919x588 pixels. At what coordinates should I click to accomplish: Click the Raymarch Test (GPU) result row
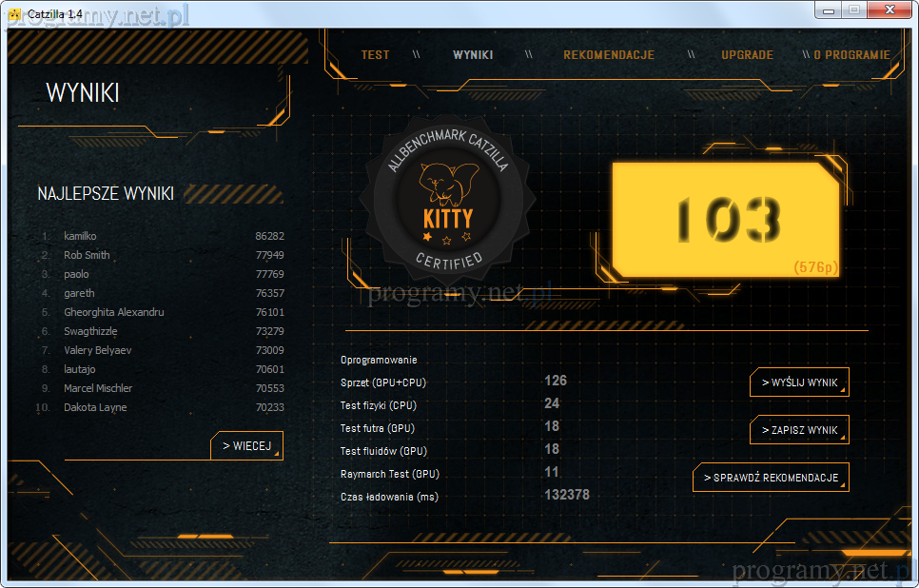tap(390, 474)
